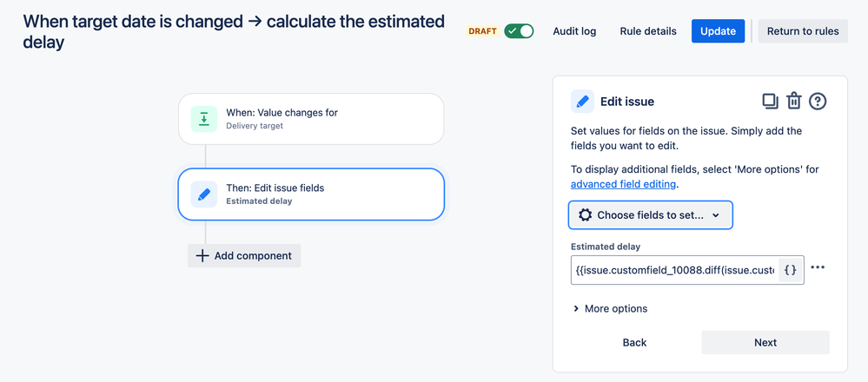868x382 pixels.
Task: Click the pencil icon in Edit issue fields step
Action: tap(204, 194)
